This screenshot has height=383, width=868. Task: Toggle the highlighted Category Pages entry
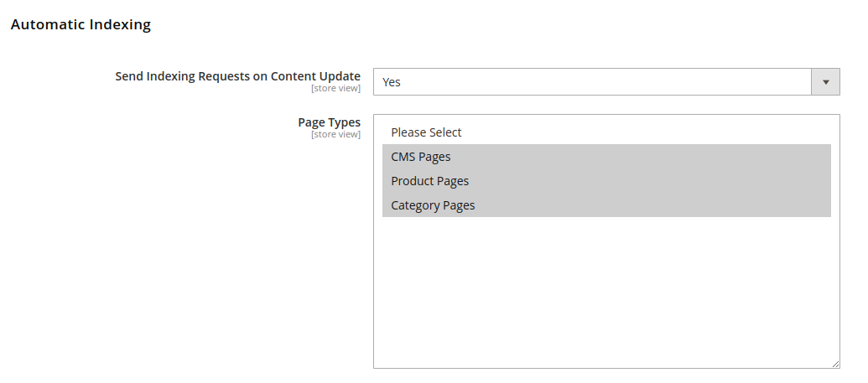606,205
